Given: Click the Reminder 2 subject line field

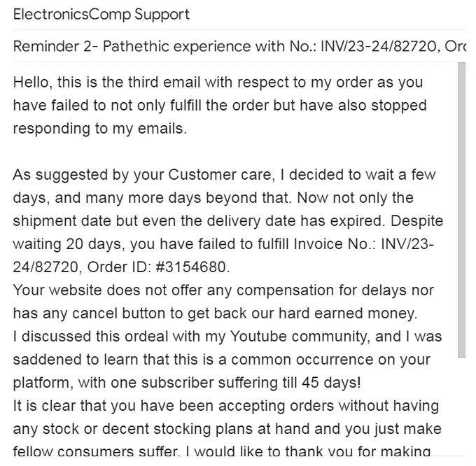Looking at the screenshot, I should point(239,46).
